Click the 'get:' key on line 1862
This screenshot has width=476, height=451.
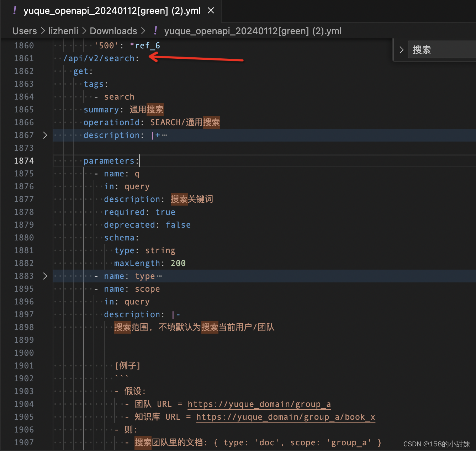[83, 71]
